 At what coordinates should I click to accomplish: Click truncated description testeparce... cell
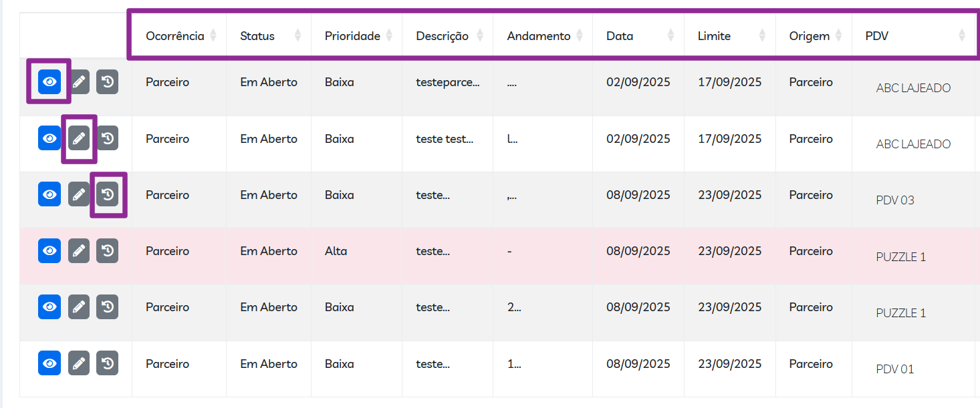coord(447,82)
